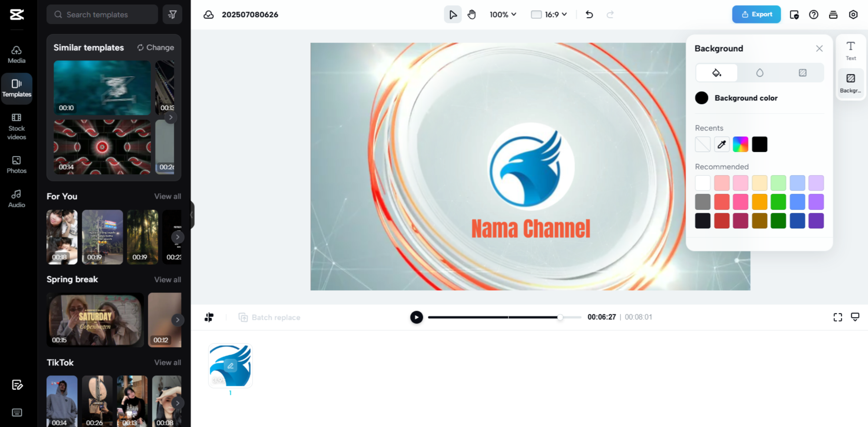Open the Audio library
The image size is (868, 427).
point(16,198)
